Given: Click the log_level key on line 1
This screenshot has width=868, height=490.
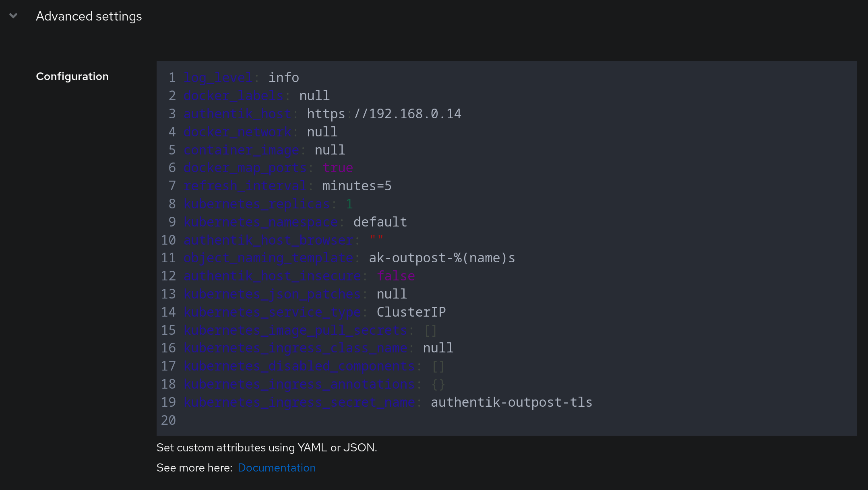Looking at the screenshot, I should [218, 78].
